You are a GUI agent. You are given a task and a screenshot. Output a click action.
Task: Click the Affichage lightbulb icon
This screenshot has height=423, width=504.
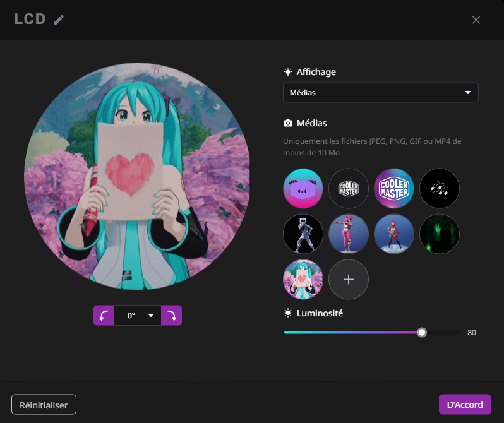[x=287, y=72]
